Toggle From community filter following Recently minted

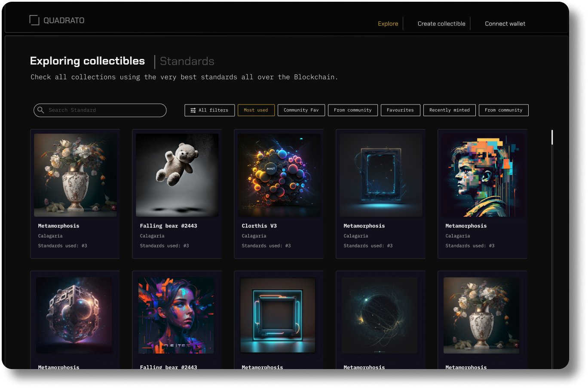pyautogui.click(x=504, y=110)
